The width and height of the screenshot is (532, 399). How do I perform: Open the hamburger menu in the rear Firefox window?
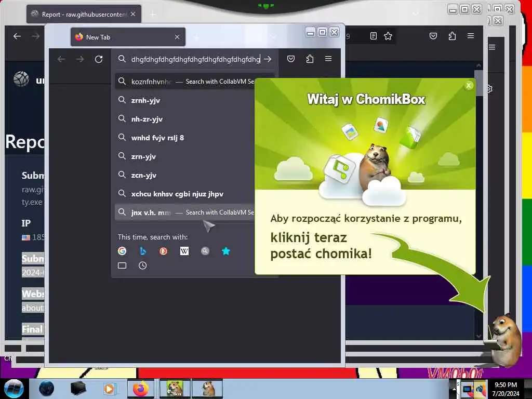471,36
